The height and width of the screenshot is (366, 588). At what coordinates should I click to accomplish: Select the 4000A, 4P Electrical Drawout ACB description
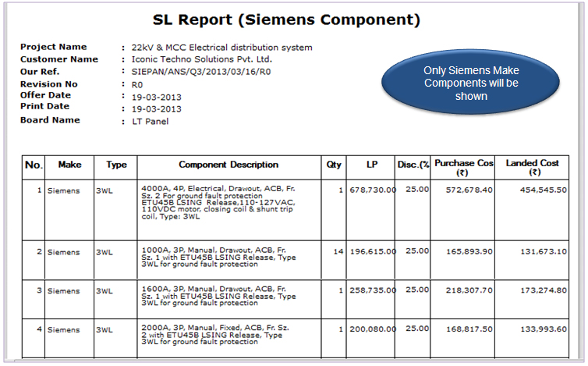(x=218, y=202)
